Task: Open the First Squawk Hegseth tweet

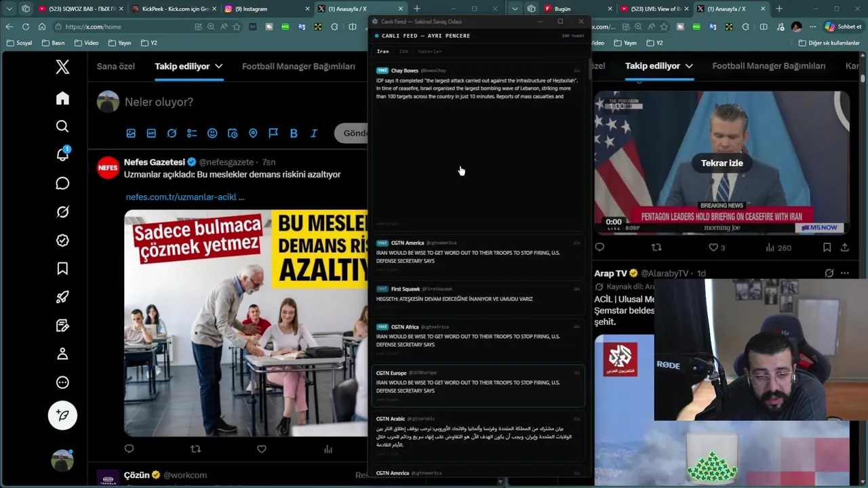Action: pyautogui.click(x=478, y=297)
